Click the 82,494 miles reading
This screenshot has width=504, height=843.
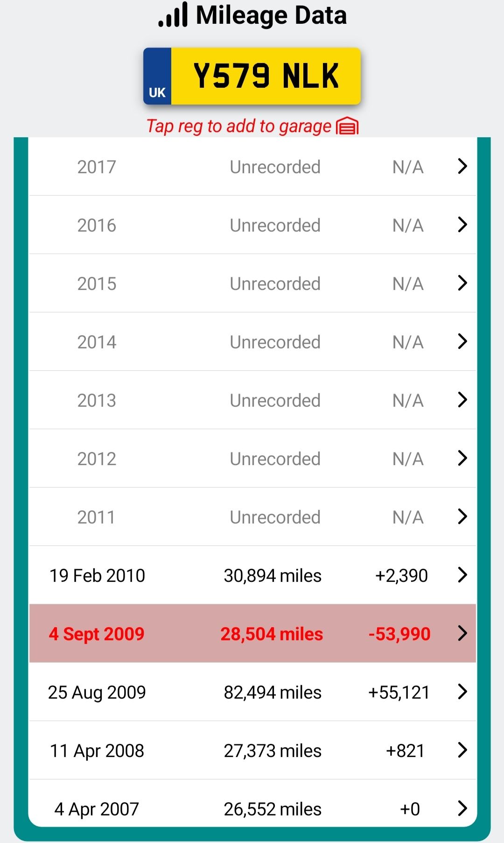pyautogui.click(x=273, y=692)
